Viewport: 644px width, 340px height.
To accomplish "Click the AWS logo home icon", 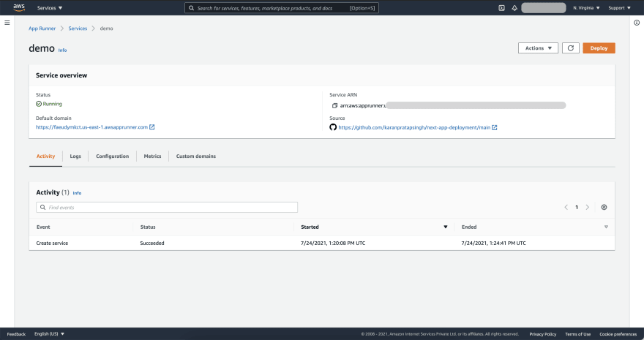I will [x=19, y=7].
